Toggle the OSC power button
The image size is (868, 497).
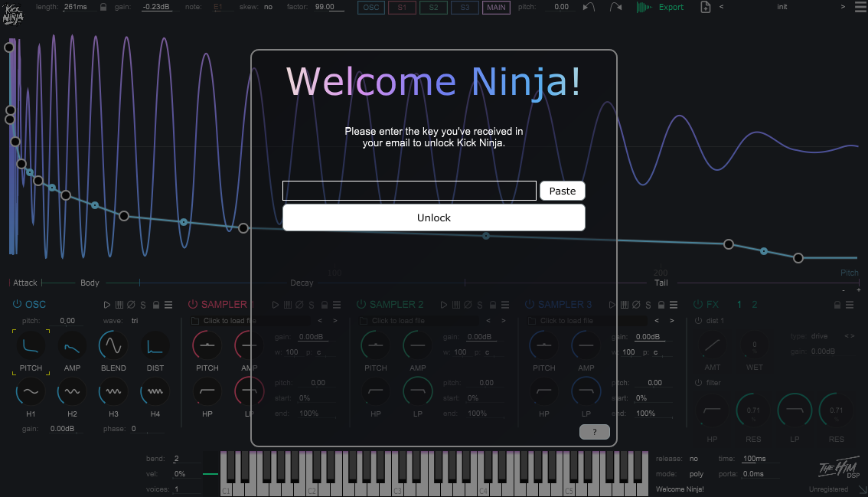click(17, 303)
